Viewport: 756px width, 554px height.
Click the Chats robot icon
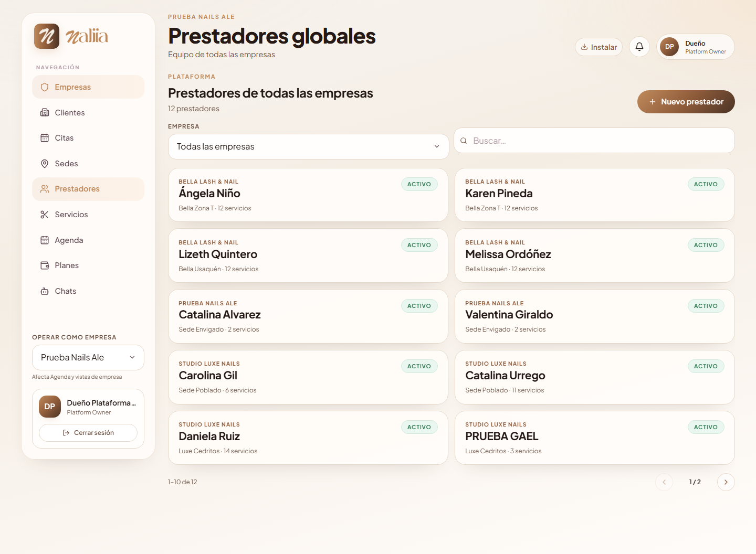45,291
